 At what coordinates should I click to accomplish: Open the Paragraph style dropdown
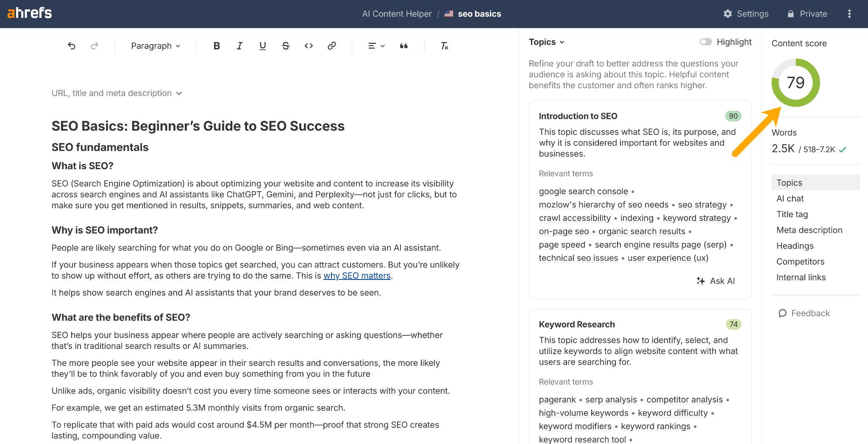(155, 46)
